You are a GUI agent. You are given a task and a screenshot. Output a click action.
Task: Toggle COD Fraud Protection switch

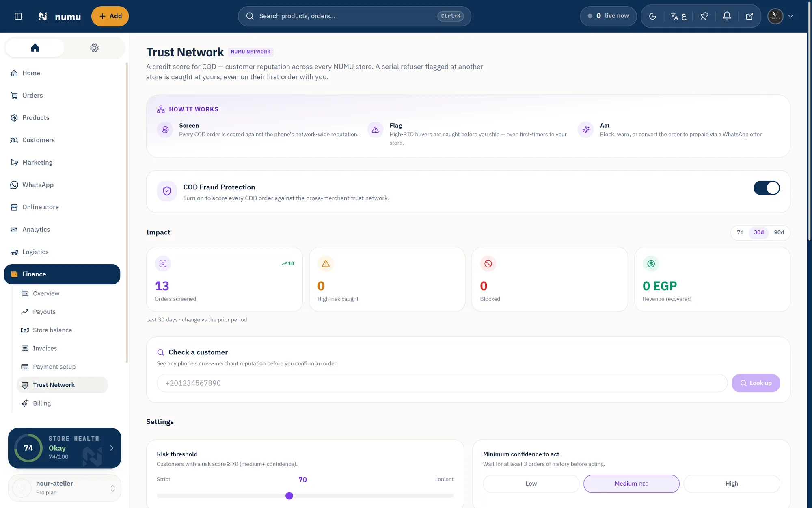(x=767, y=188)
